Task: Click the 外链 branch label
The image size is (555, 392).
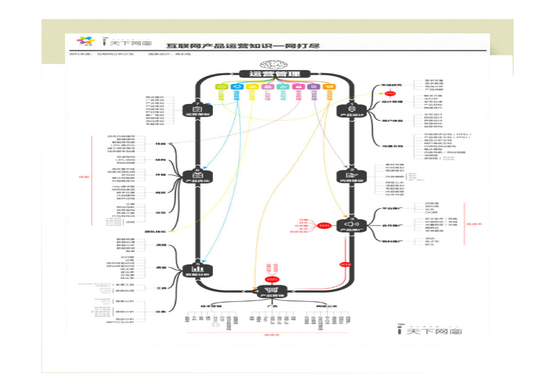Action: [160, 175]
